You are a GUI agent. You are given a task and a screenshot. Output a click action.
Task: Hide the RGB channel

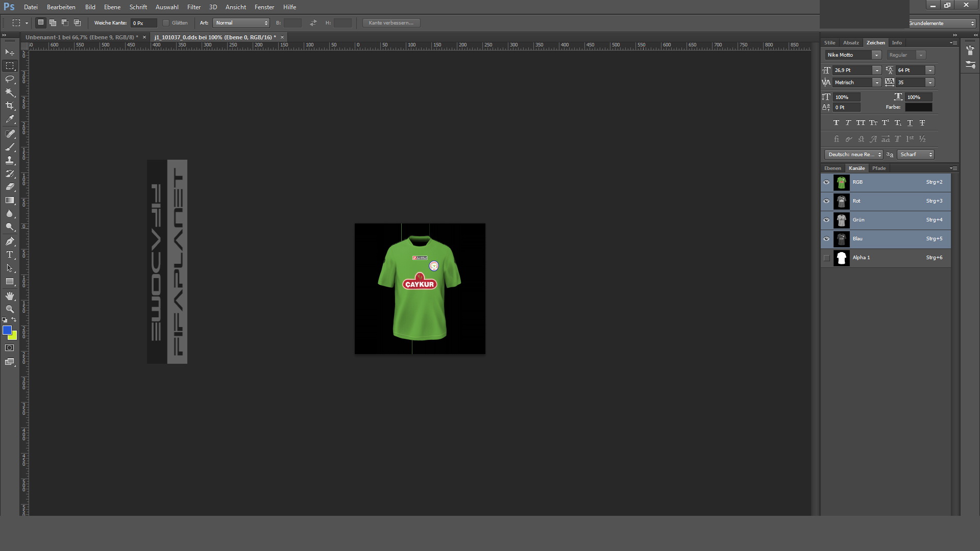click(826, 182)
